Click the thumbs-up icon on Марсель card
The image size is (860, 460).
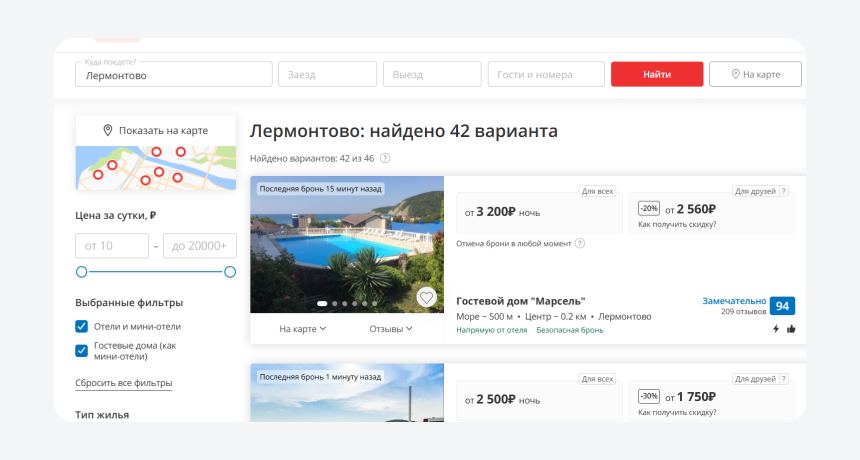pos(791,329)
